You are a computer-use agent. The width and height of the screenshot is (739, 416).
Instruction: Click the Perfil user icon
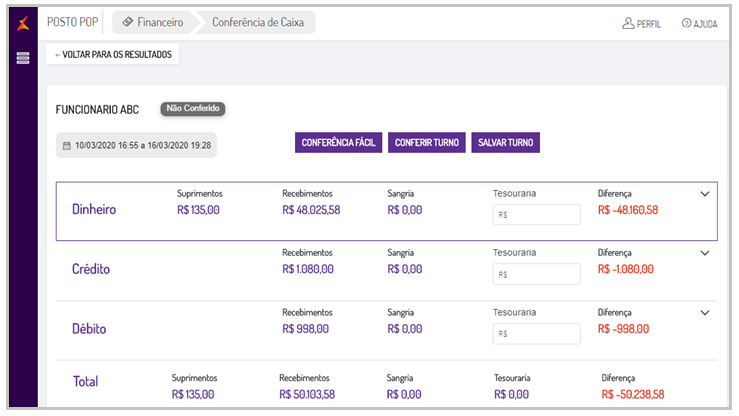point(628,23)
